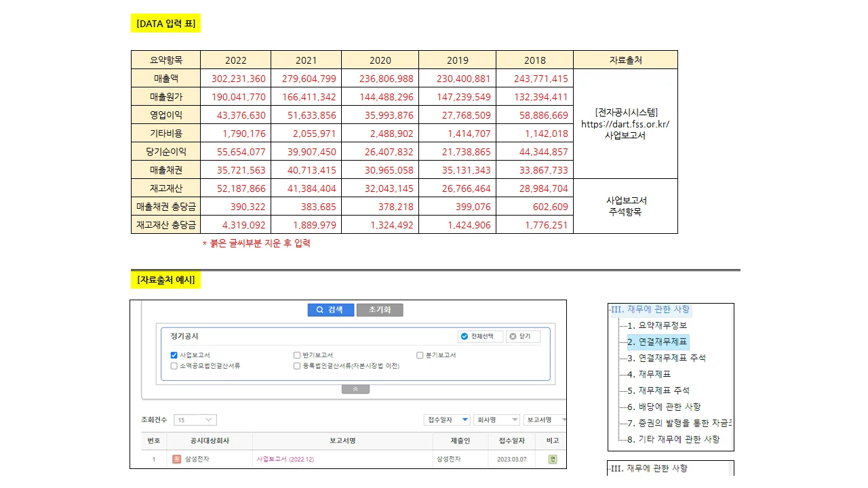The width and height of the screenshot is (868, 488).
Task: Click the blue 검색 search button
Action: pos(330,310)
